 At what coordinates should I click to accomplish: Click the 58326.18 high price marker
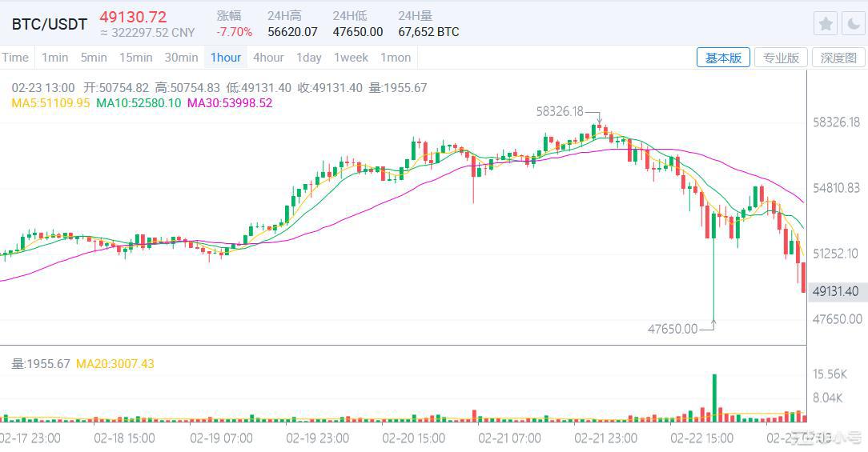(560, 112)
